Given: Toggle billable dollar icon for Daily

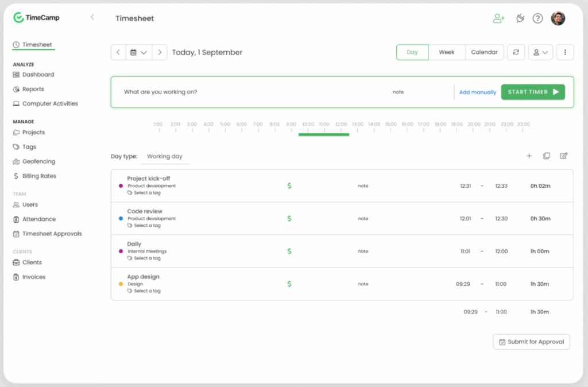Looking at the screenshot, I should click(x=289, y=251).
